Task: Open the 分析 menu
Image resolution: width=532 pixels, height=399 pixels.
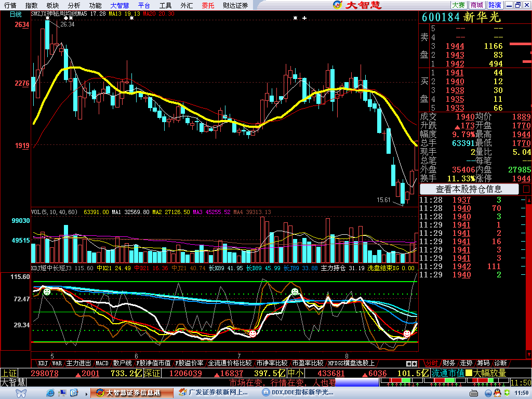Action: coord(74,5)
